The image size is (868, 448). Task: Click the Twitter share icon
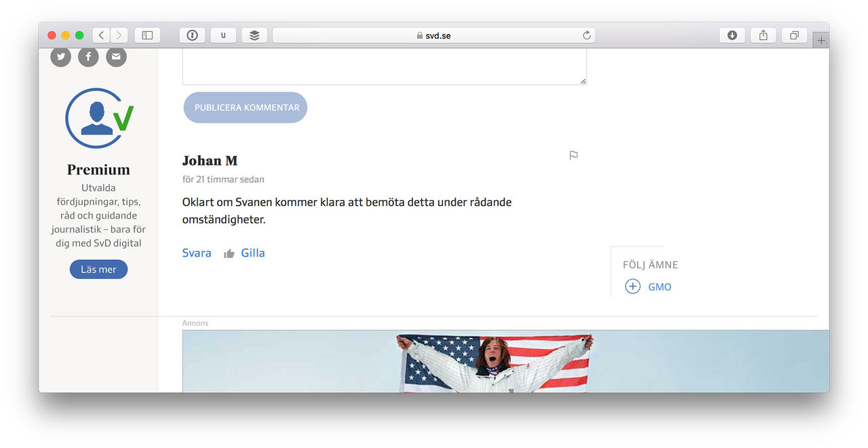point(61,57)
